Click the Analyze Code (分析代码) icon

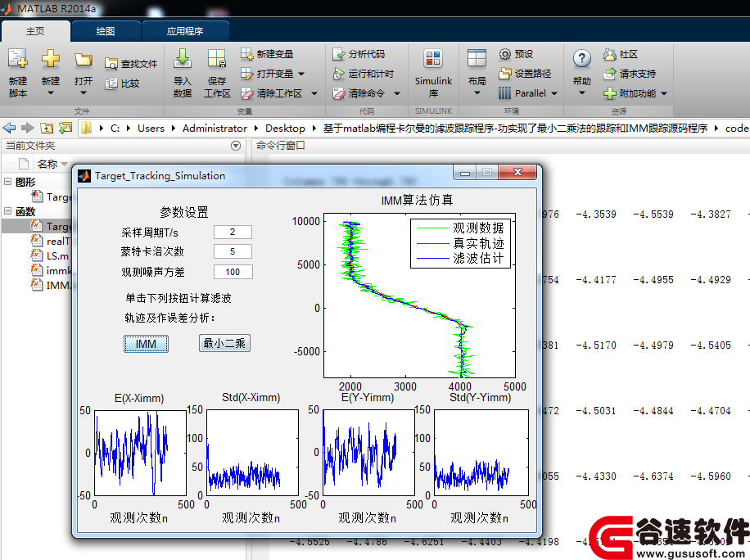click(339, 54)
